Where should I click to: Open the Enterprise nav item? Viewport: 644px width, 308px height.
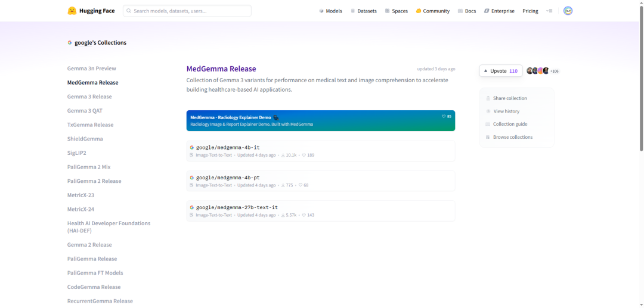click(499, 11)
